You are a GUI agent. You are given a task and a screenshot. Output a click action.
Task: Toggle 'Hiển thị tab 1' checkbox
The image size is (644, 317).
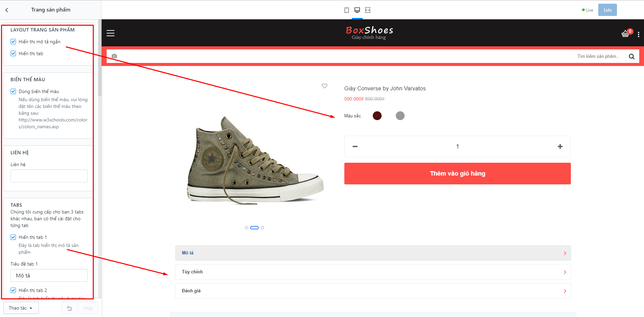tap(13, 237)
